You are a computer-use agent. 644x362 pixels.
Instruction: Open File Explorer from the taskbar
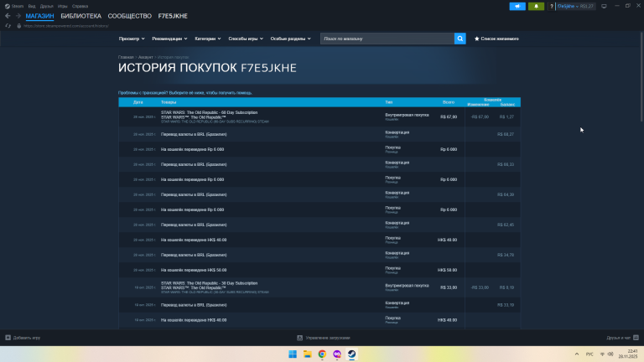pyautogui.click(x=307, y=354)
